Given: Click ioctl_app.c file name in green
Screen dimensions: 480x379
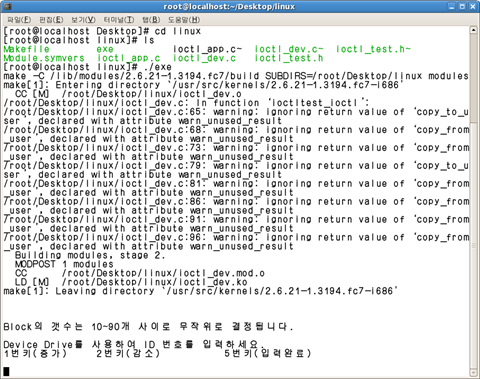Looking at the screenshot, I should point(129,58).
